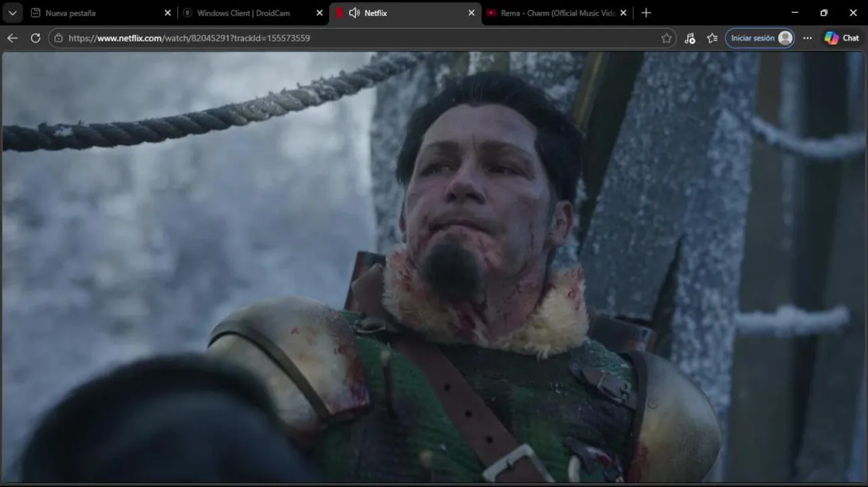Pause the Netflix video by clicking it
The height and width of the screenshot is (487, 868).
coord(434,267)
